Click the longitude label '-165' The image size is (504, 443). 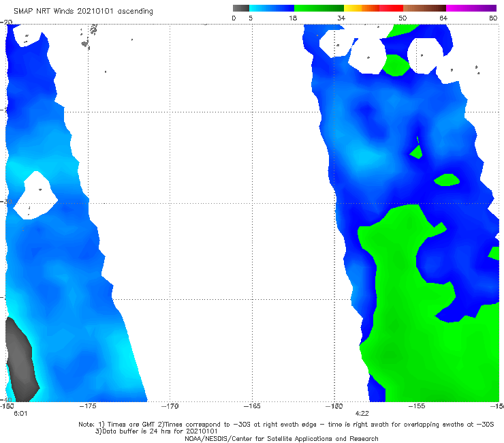coord(252,406)
